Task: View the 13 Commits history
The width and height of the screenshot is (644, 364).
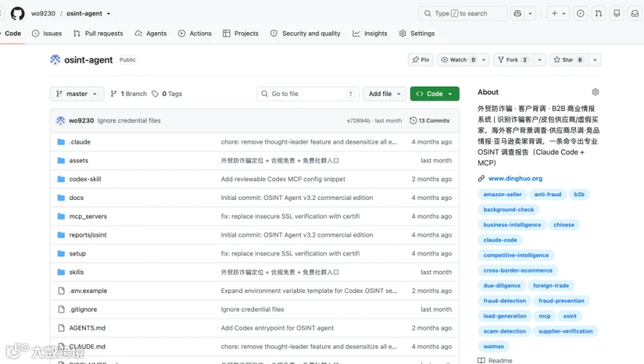Action: click(429, 120)
